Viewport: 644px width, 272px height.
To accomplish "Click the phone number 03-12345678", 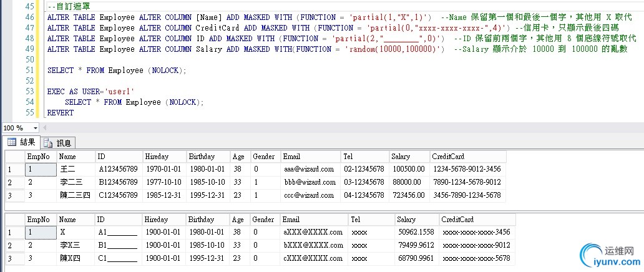I will click(364, 182).
